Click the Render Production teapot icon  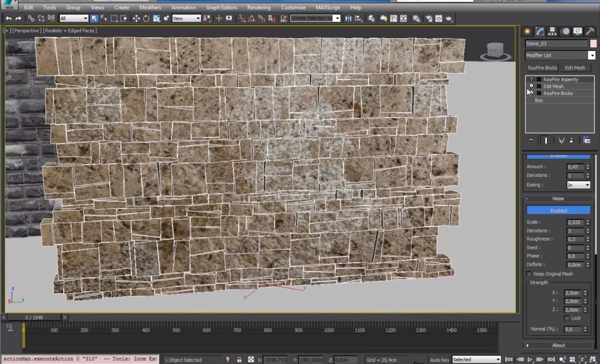449,18
